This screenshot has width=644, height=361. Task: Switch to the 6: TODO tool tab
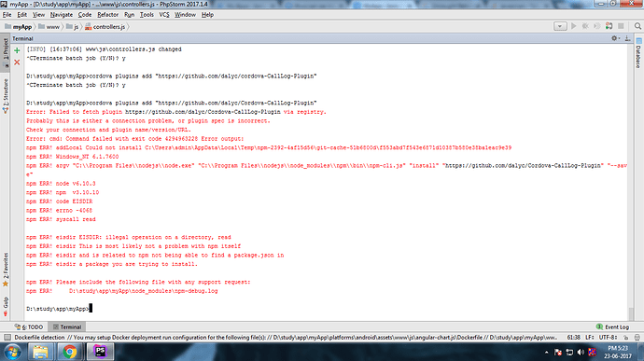coord(29,326)
